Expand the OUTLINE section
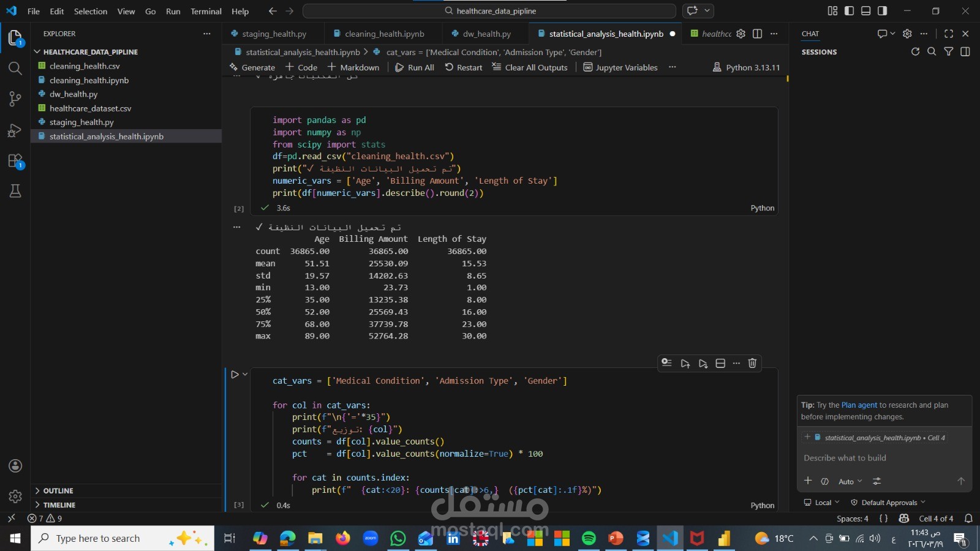Image resolution: width=980 pixels, height=551 pixels. click(x=58, y=491)
